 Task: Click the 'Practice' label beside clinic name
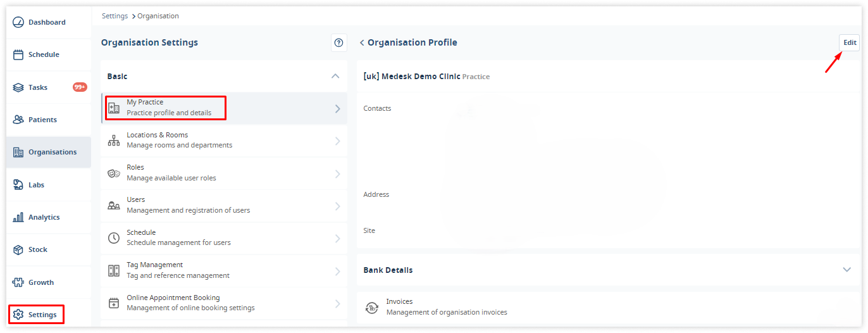[x=476, y=77]
